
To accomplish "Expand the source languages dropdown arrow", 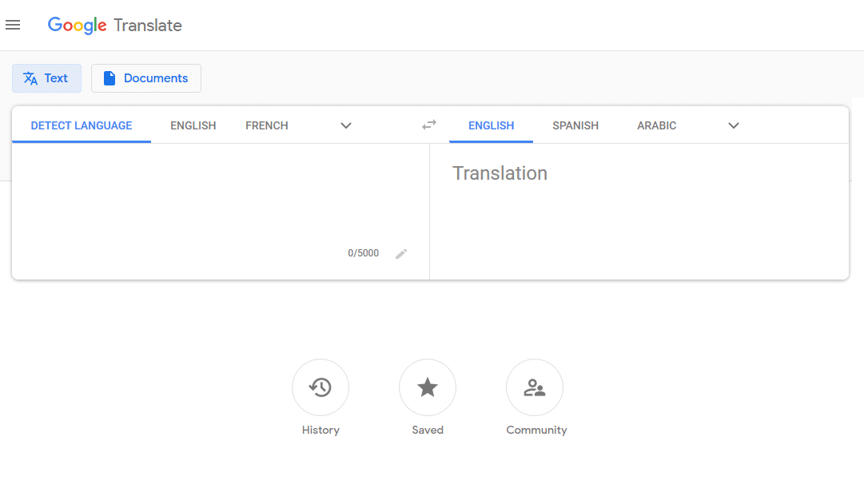I will pos(346,125).
